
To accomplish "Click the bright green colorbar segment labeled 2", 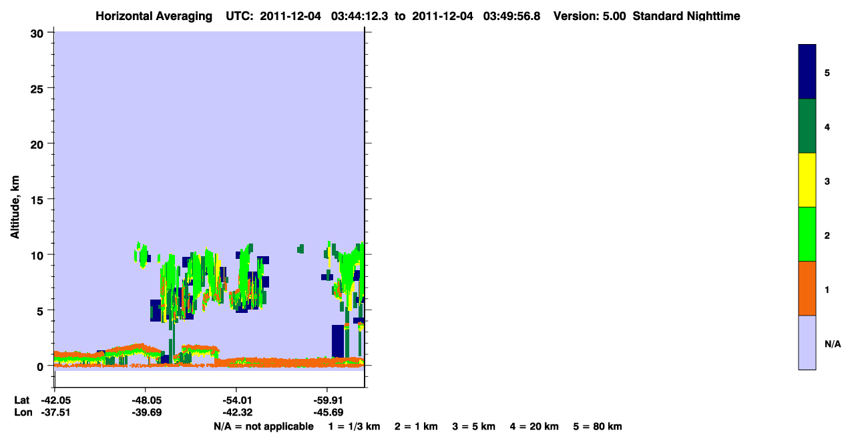I will (x=807, y=234).
